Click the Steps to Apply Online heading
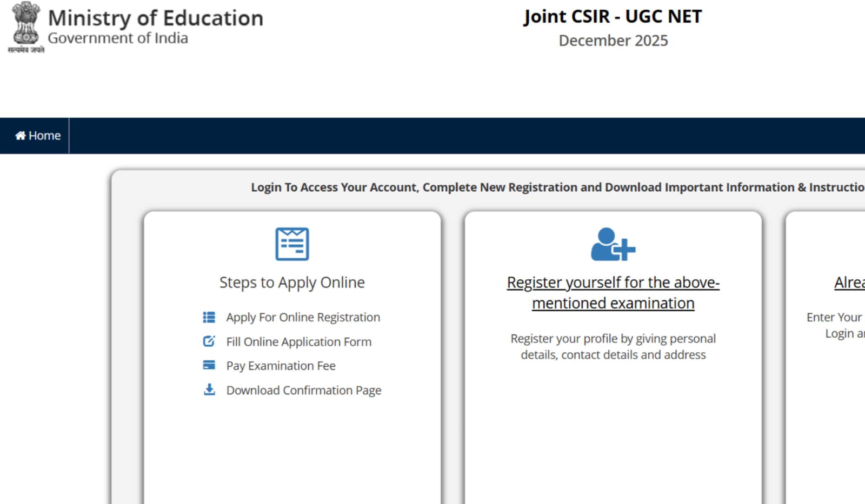Viewport: 865px width, 504px height. coord(292,283)
